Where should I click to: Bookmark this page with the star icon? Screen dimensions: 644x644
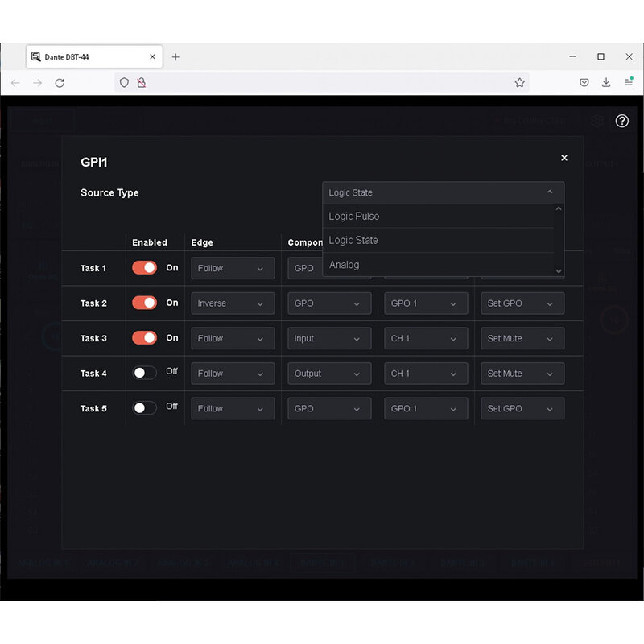coord(519,82)
